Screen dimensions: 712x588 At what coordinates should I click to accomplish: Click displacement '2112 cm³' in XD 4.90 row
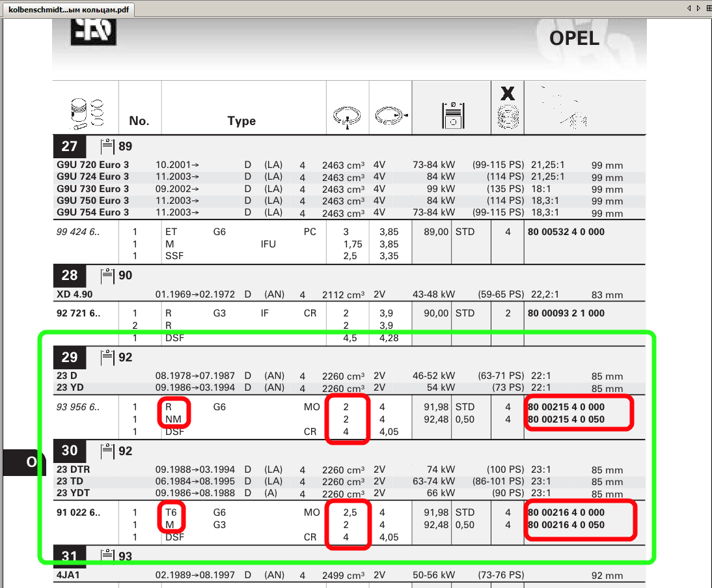tap(343, 295)
